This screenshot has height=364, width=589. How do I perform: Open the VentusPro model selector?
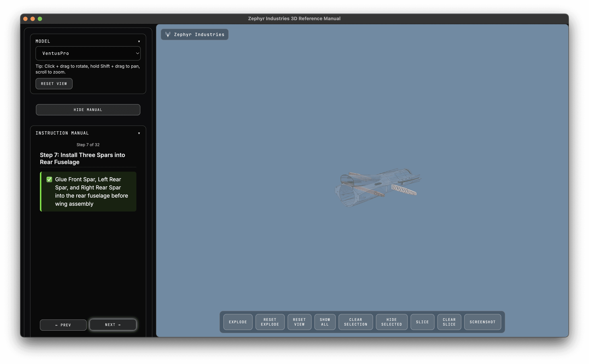[x=88, y=53]
